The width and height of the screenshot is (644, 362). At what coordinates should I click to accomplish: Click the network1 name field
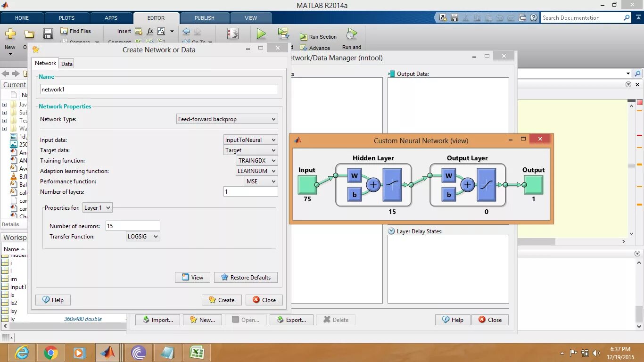[x=159, y=89]
